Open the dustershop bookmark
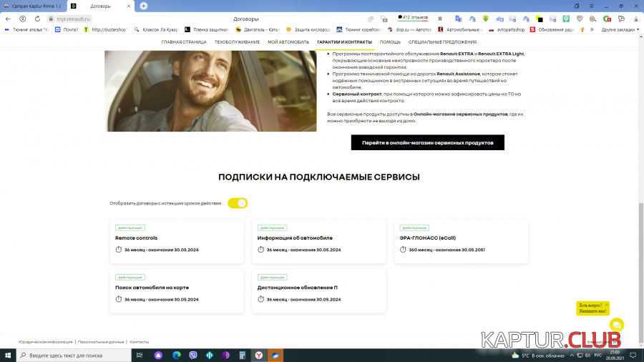This screenshot has height=362, width=644. coord(106,29)
